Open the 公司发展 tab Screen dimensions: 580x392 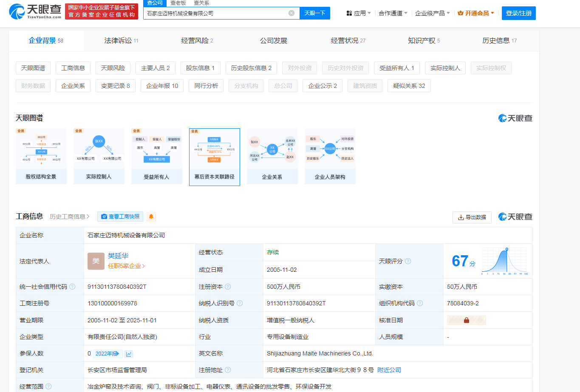click(x=274, y=41)
